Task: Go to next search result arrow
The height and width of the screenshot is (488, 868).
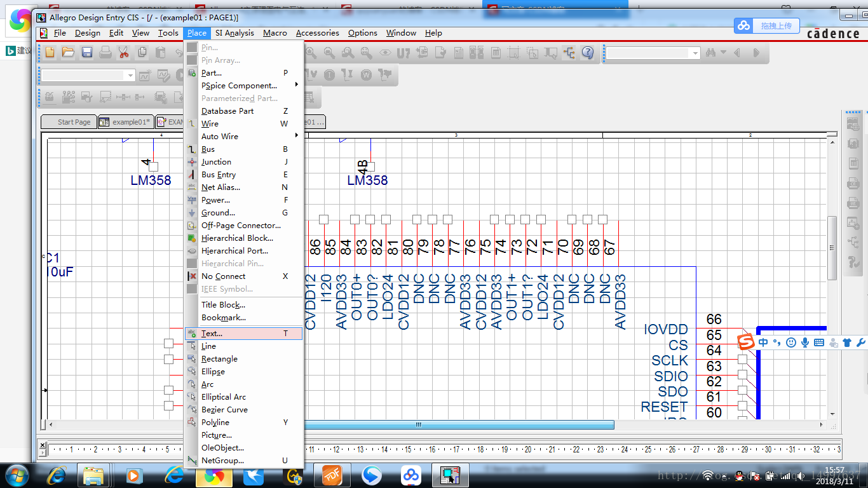Action: pyautogui.click(x=756, y=53)
